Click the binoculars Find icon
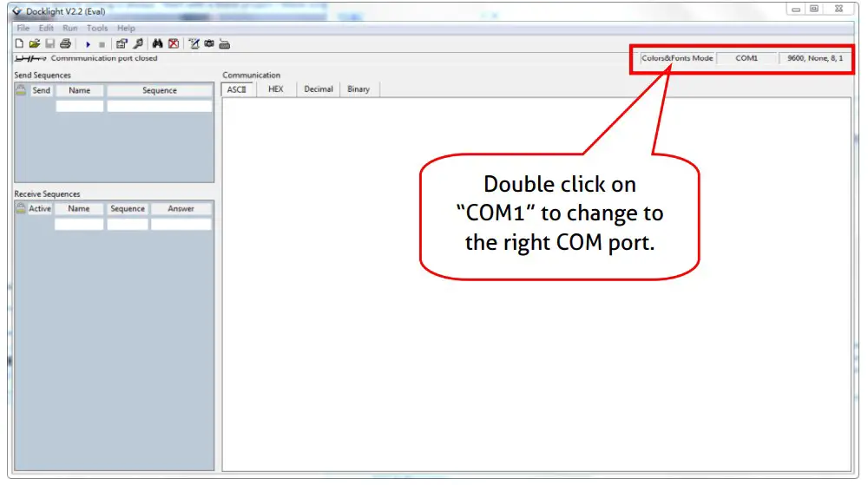 [x=158, y=43]
